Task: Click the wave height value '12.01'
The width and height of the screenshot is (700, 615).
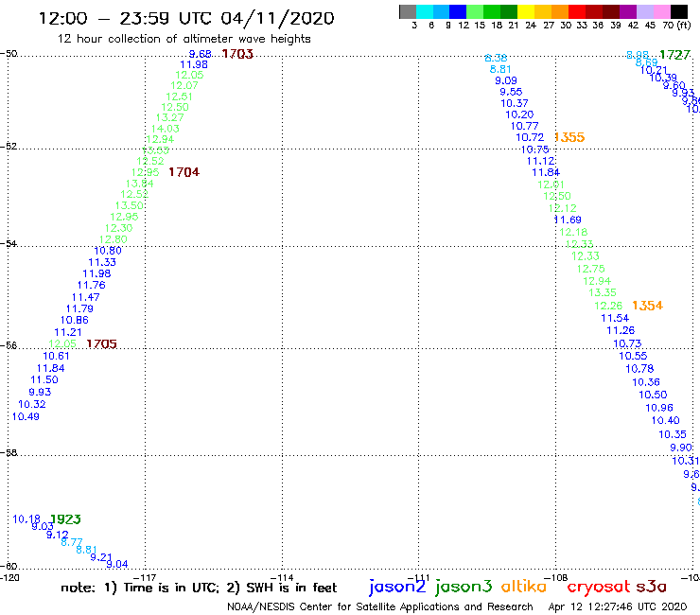Action: 551,184
